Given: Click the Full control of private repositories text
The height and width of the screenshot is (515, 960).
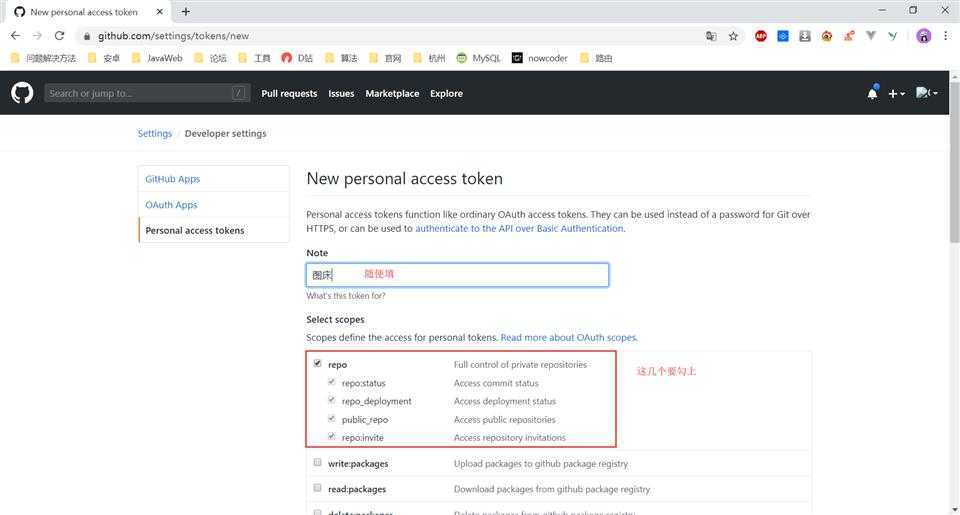Looking at the screenshot, I should click(520, 364).
